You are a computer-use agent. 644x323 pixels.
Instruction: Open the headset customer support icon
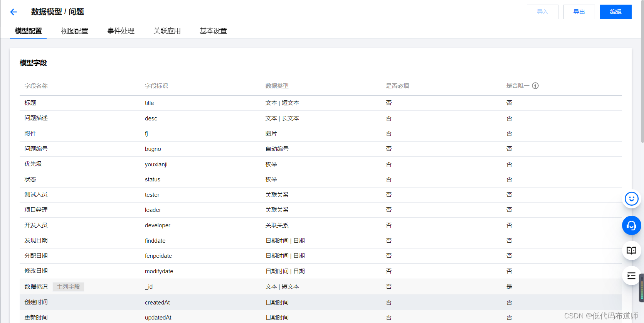point(631,225)
